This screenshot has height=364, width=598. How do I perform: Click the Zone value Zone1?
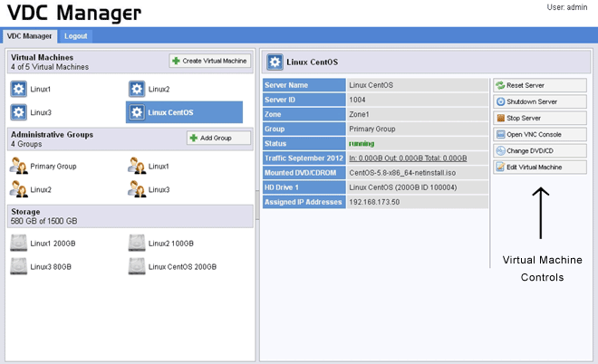coord(359,114)
